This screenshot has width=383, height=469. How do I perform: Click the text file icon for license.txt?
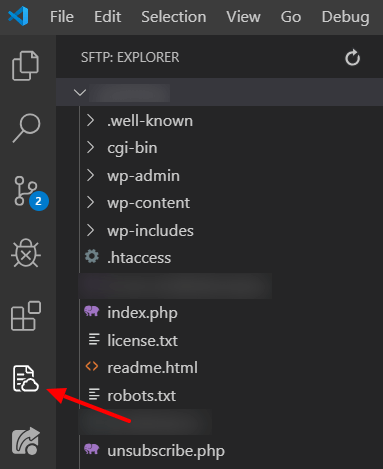tap(94, 339)
